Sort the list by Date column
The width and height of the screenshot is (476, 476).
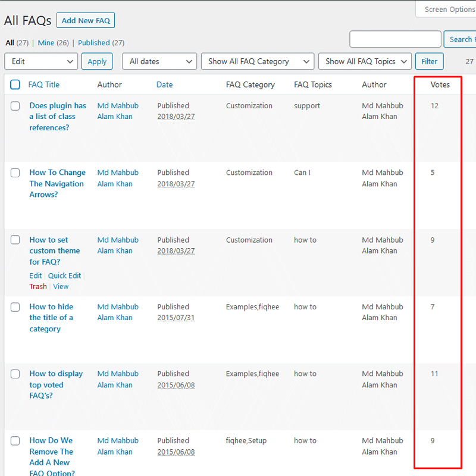(164, 84)
